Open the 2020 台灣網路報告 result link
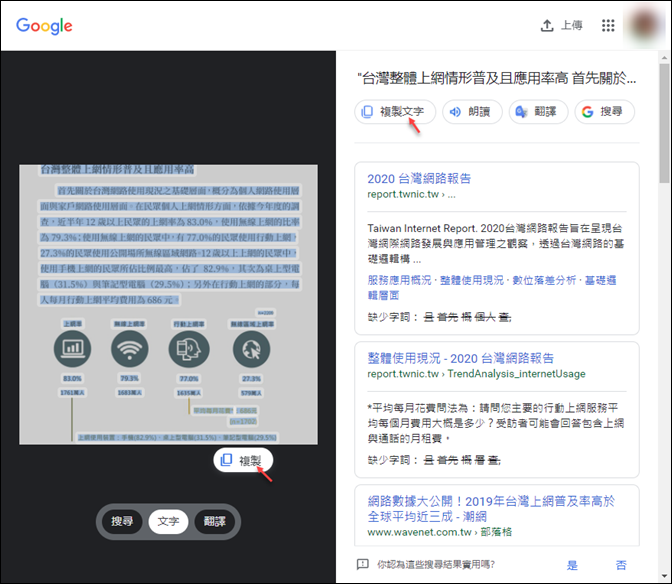 (x=419, y=179)
